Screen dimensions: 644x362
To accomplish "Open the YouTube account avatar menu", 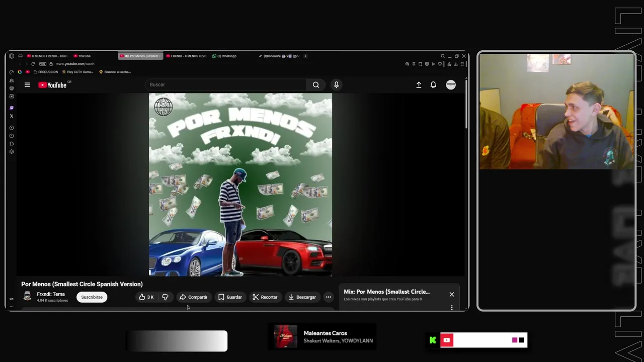I will [x=451, y=85].
